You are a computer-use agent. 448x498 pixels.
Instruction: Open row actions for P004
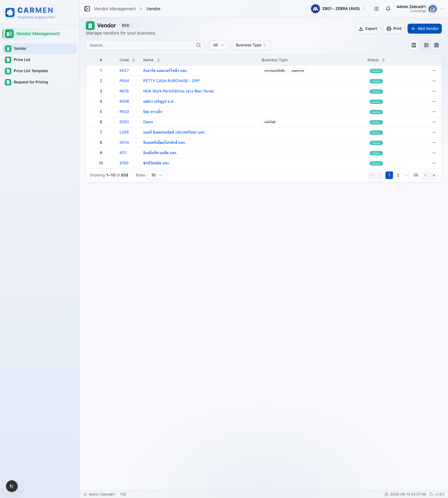[x=434, y=81]
